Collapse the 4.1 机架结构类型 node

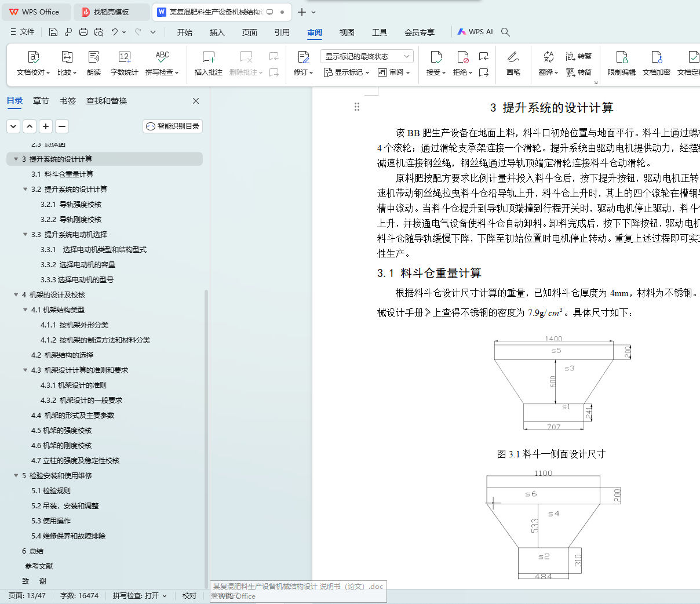coord(25,310)
